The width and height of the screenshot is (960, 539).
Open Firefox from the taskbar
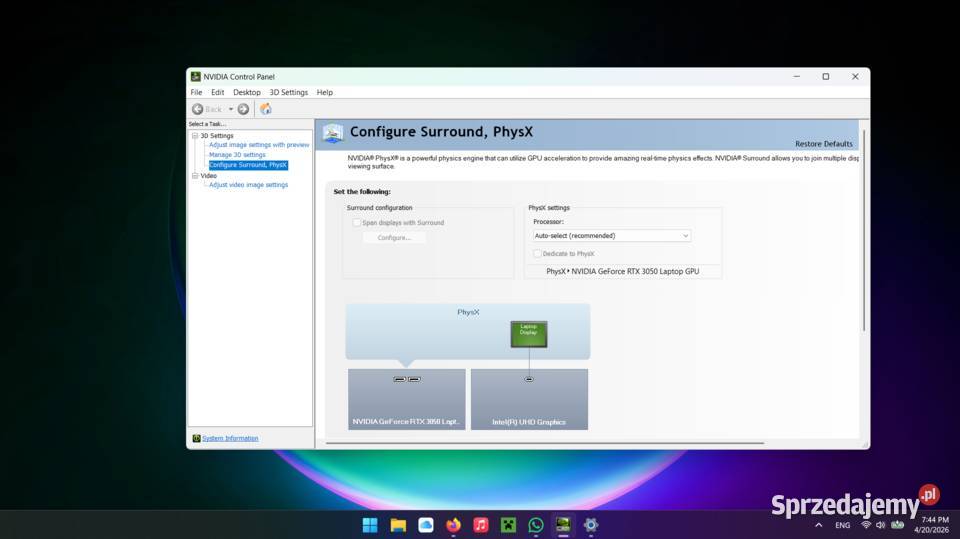[x=453, y=525]
